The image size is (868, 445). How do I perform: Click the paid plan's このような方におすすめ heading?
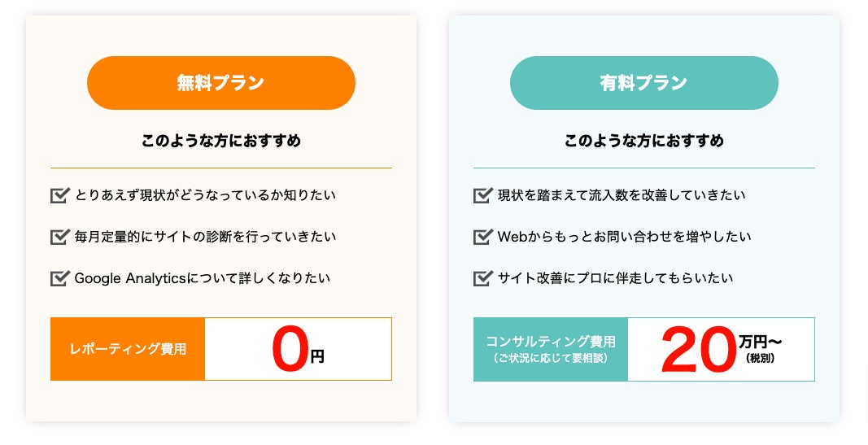pyautogui.click(x=643, y=141)
